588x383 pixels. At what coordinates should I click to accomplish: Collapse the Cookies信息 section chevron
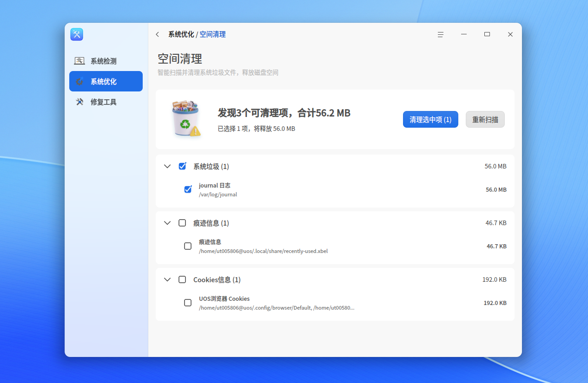[167, 279]
